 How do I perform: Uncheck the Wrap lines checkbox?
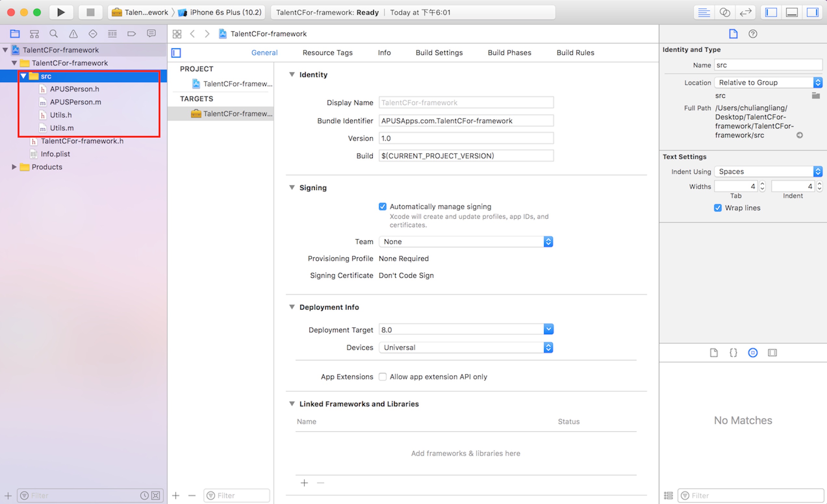point(718,208)
